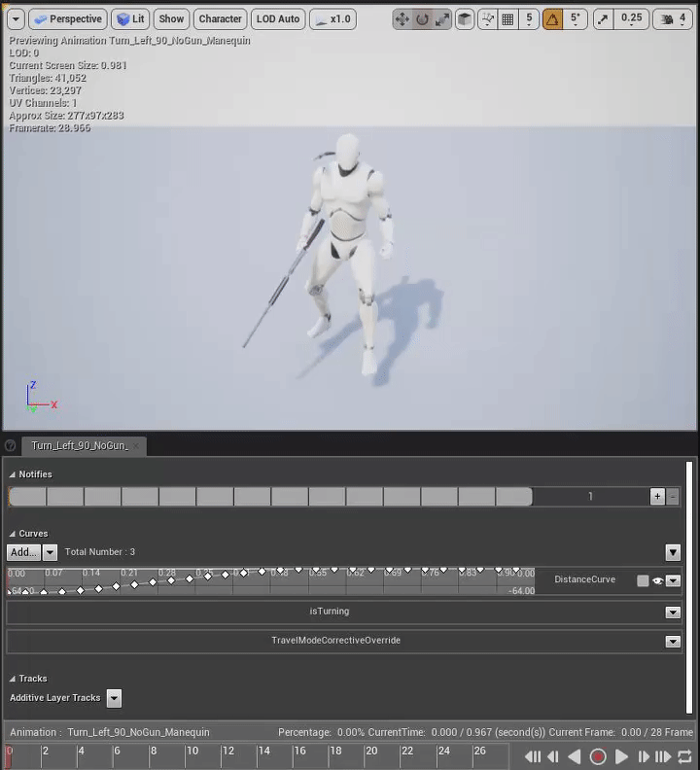Click the record animation button
This screenshot has height=770, width=700.
tap(598, 756)
